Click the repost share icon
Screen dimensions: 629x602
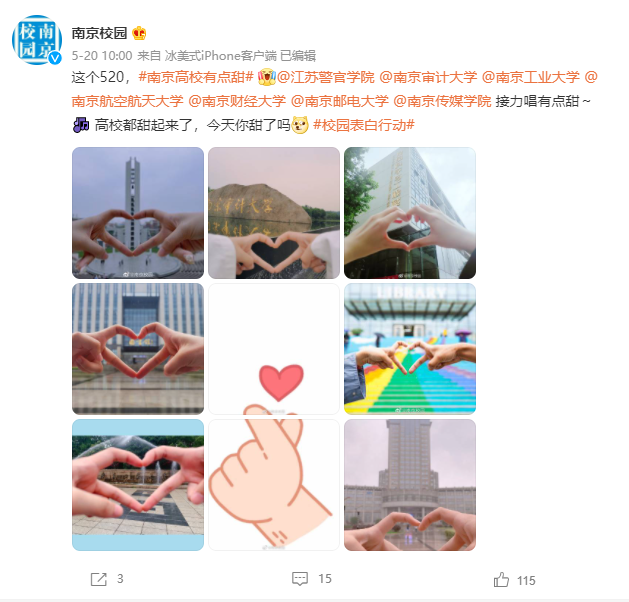click(99, 579)
